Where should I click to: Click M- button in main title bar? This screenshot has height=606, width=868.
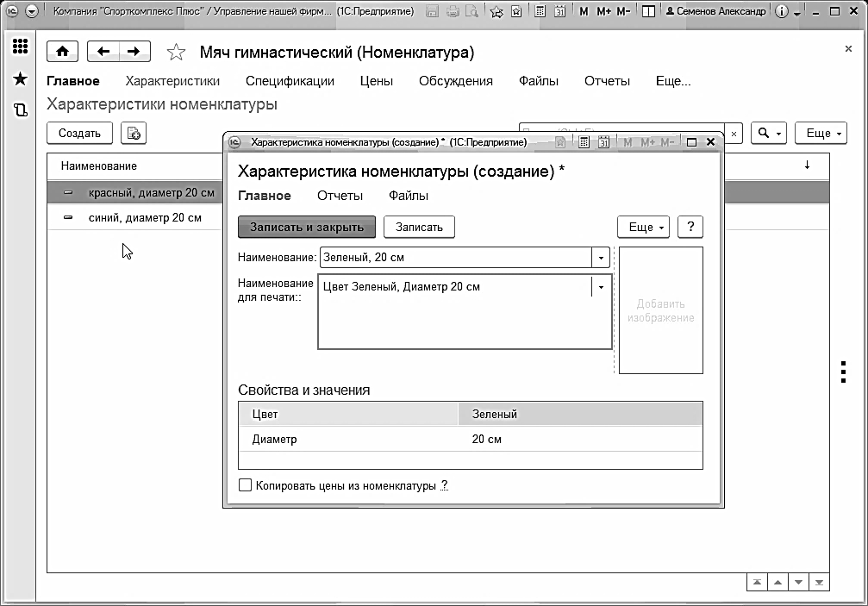coord(623,11)
